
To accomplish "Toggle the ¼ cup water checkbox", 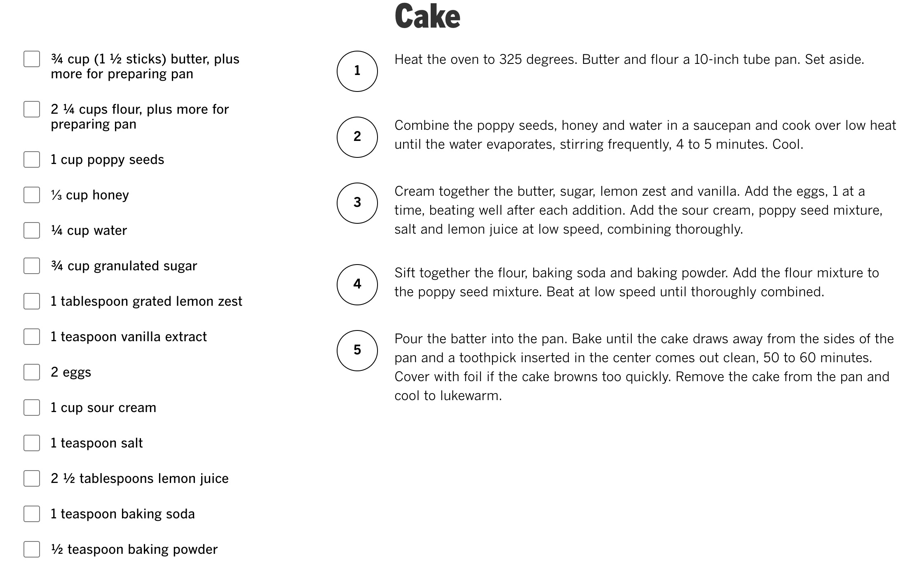I will pyautogui.click(x=32, y=230).
